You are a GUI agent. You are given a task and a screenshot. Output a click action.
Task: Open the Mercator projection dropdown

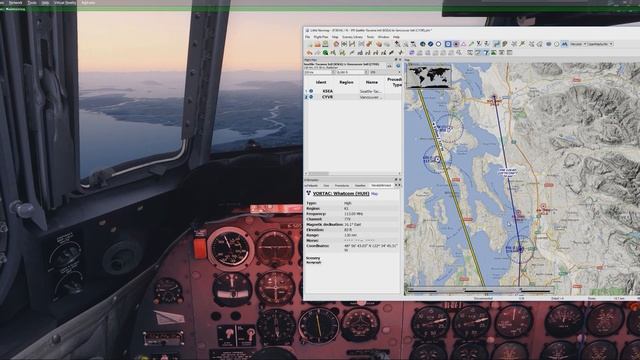click(579, 44)
